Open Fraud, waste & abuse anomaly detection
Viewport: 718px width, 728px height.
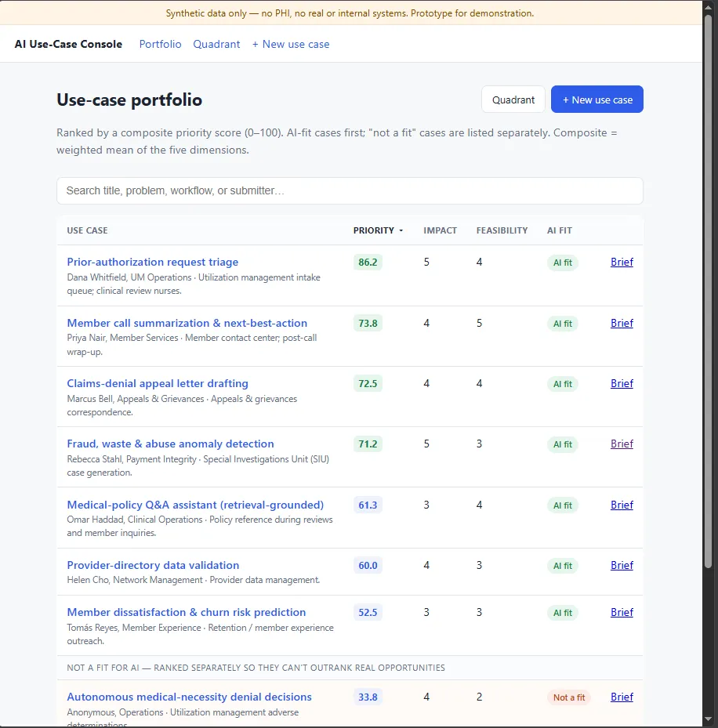170,444
